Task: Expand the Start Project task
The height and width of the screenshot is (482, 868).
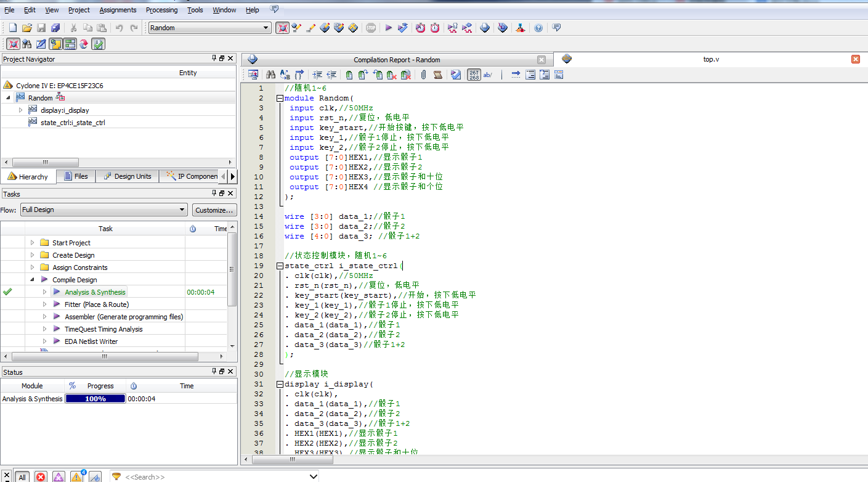Action: pos(33,243)
